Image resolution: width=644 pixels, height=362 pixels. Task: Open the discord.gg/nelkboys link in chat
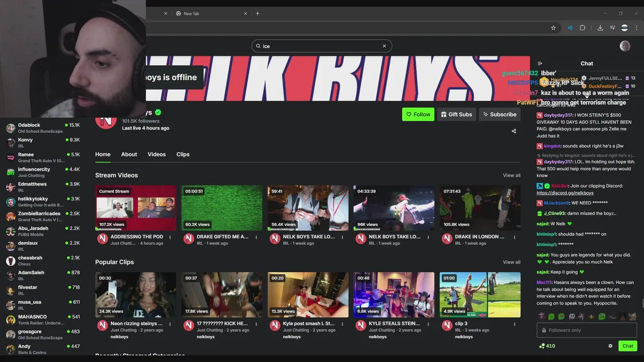pos(565,193)
